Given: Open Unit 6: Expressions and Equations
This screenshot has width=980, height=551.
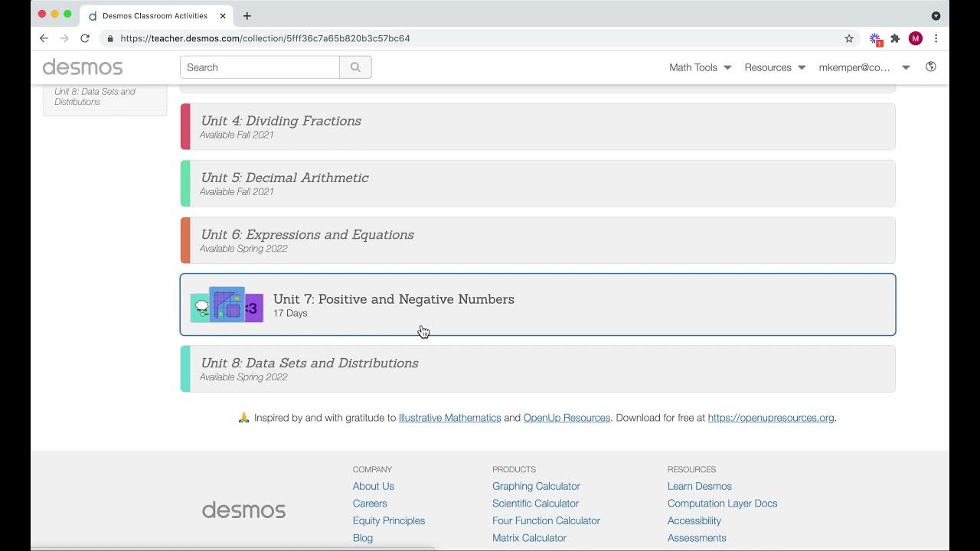Looking at the screenshot, I should [x=537, y=240].
